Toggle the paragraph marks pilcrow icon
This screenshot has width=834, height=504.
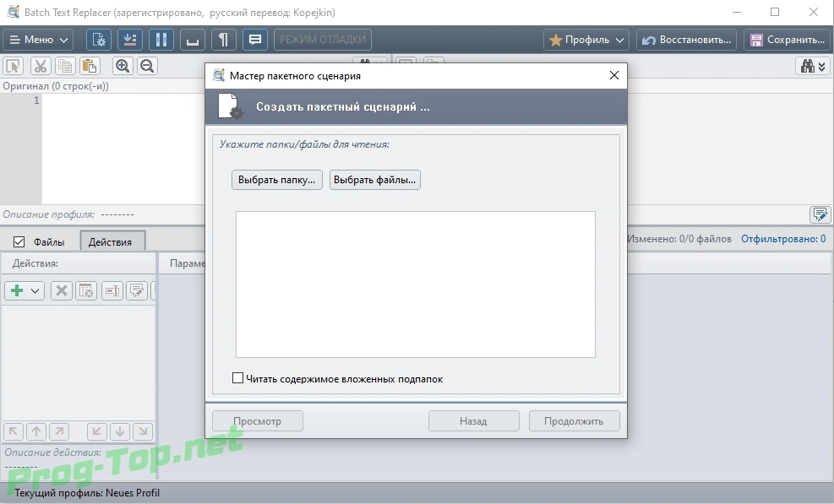pos(224,40)
